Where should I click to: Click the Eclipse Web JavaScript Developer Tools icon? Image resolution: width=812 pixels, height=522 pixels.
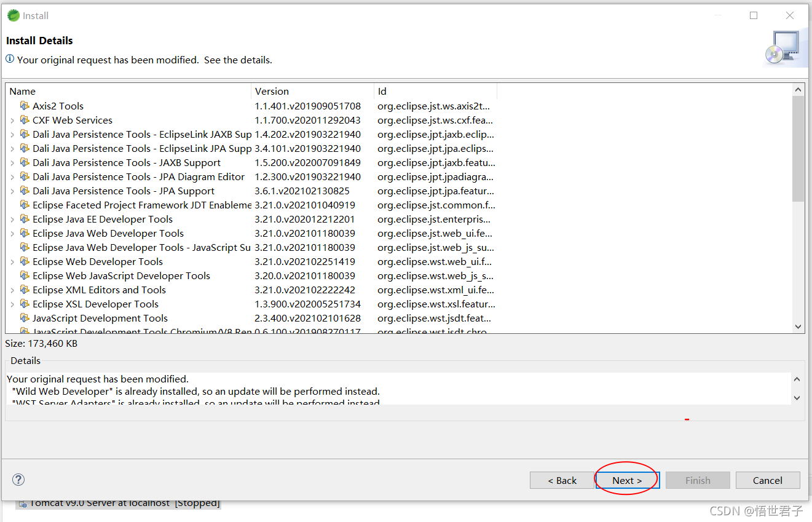(25, 275)
